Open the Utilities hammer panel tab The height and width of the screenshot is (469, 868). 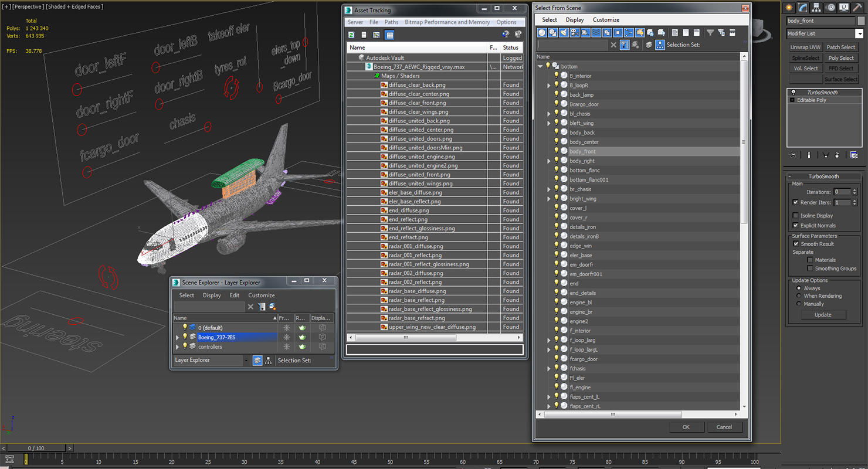[857, 8]
